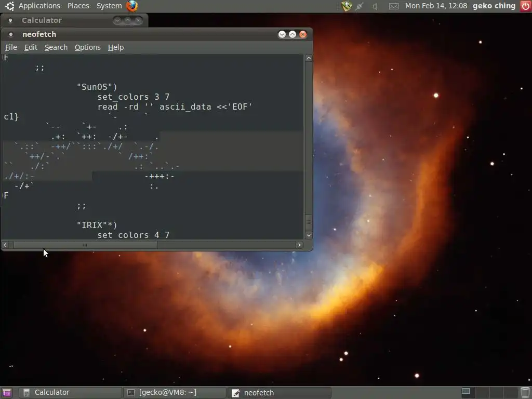Click the red power session button
This screenshot has width=532, height=399.
(x=526, y=6)
